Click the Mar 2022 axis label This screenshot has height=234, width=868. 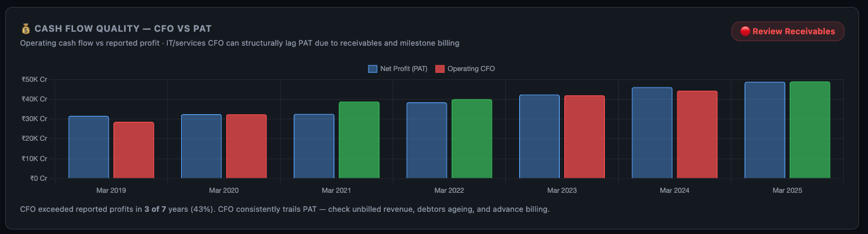click(449, 190)
